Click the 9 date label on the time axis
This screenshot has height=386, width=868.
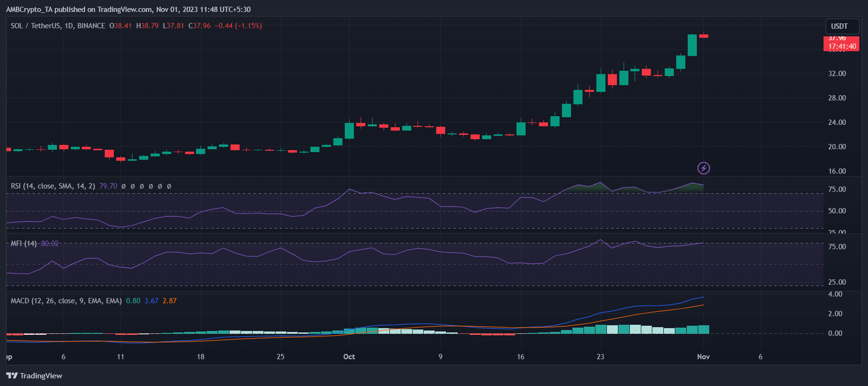[440, 357]
